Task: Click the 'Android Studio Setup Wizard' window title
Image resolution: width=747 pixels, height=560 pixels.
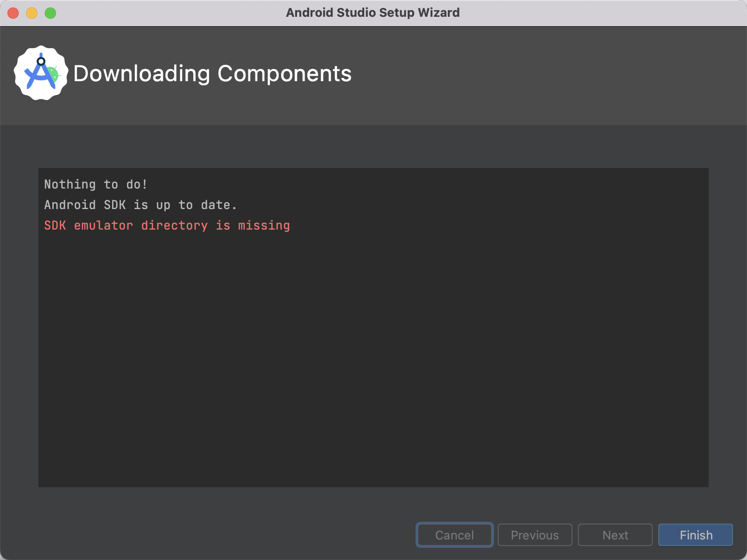Action: pyautogui.click(x=373, y=13)
